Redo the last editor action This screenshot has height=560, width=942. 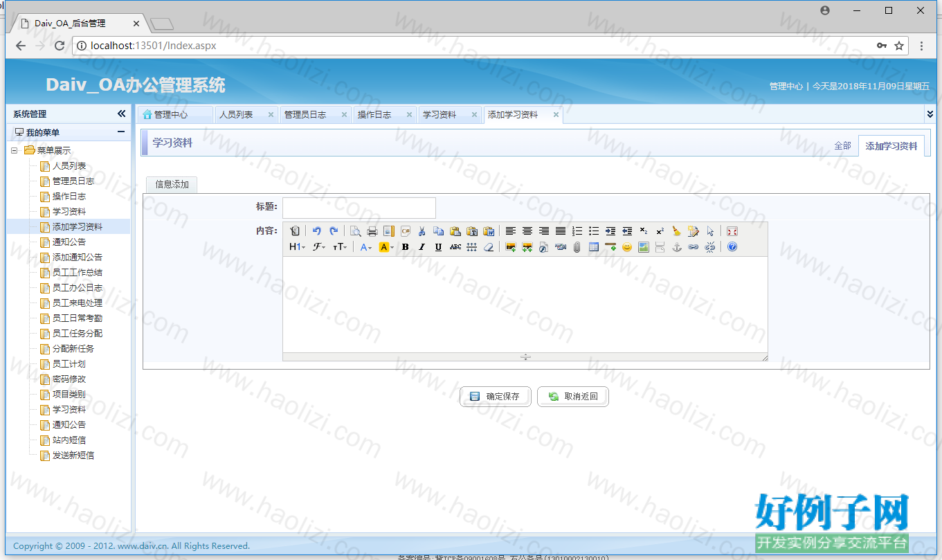tap(334, 231)
